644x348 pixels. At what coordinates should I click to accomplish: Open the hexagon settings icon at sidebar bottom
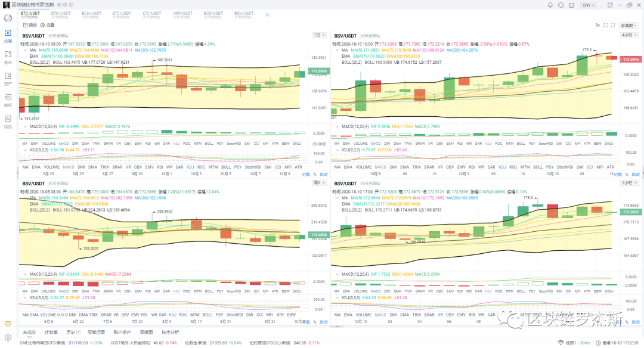click(8, 337)
